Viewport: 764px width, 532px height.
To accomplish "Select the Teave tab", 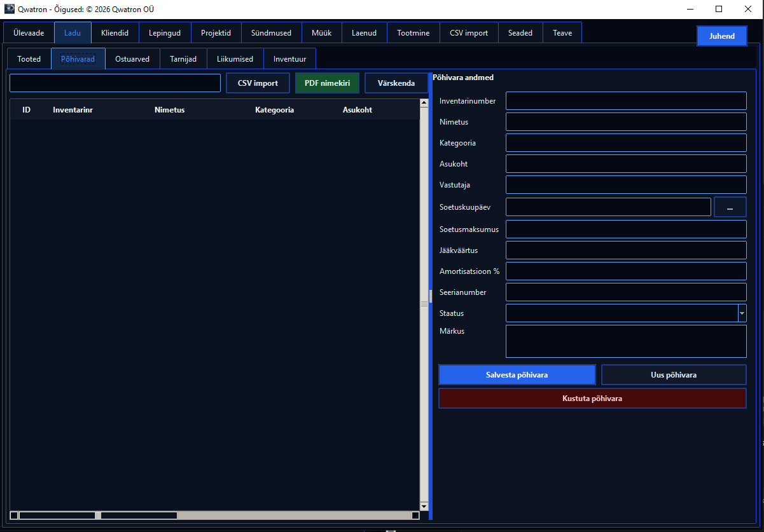I will point(562,33).
